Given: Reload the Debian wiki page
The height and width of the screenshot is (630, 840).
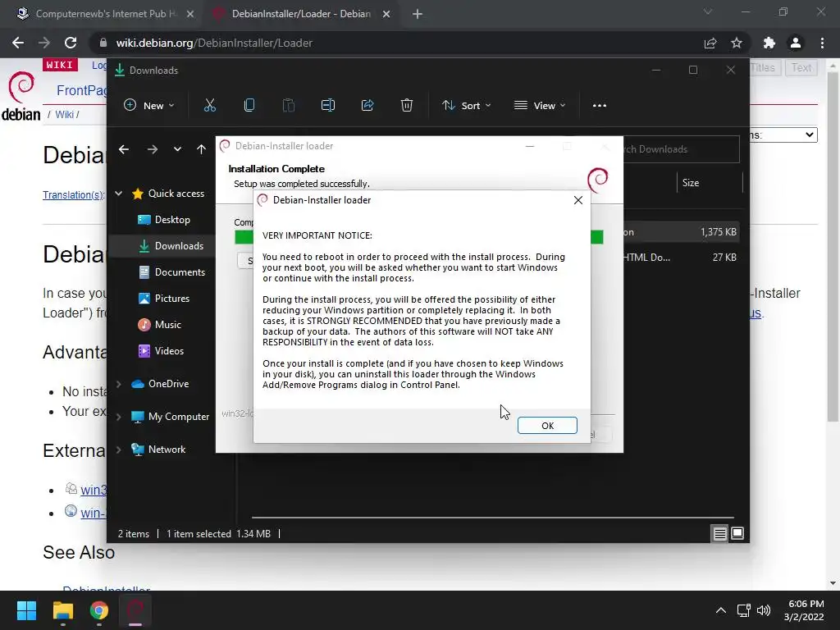Looking at the screenshot, I should pos(71,43).
